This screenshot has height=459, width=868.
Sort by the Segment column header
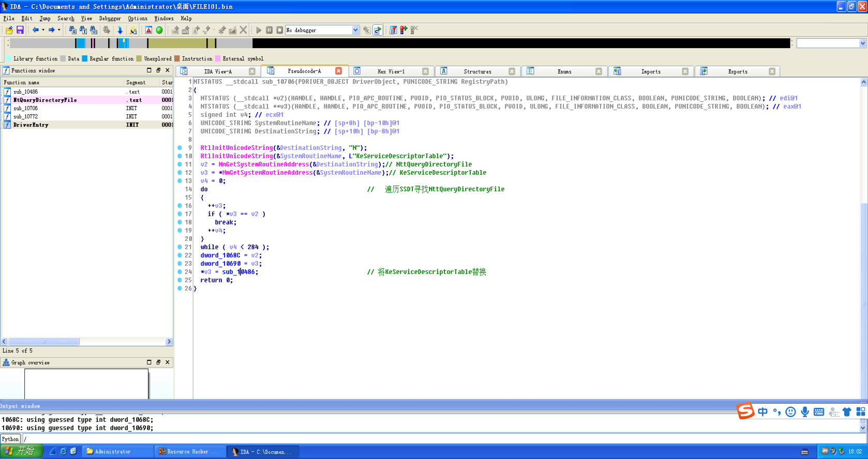(x=142, y=82)
